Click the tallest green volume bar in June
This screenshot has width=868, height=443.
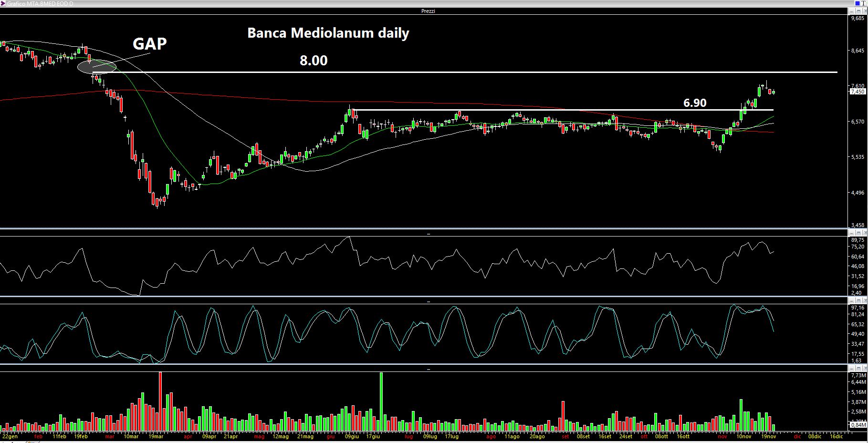pyautogui.click(x=381, y=402)
